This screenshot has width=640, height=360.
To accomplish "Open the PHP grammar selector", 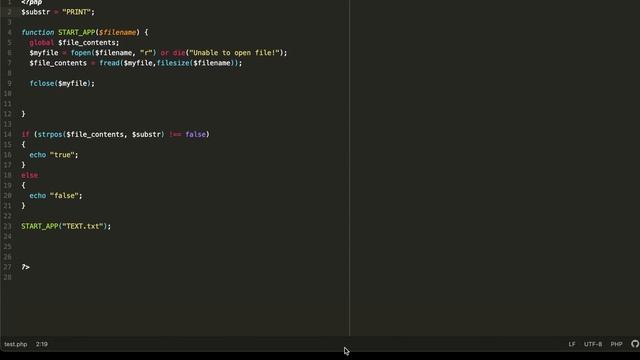I will (616, 344).
